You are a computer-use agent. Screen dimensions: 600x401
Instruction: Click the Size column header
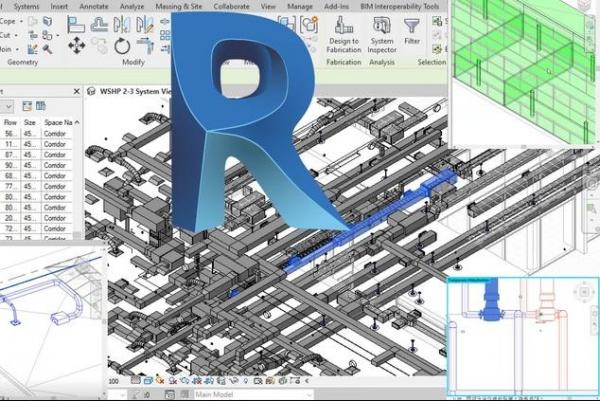tap(30, 122)
